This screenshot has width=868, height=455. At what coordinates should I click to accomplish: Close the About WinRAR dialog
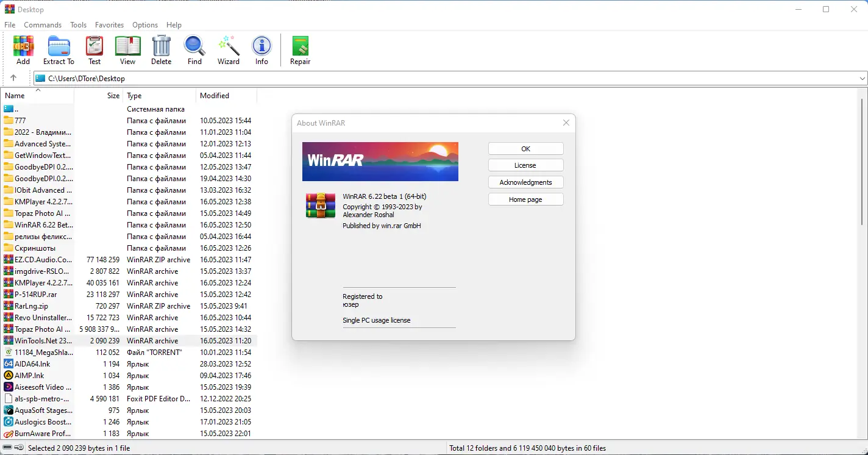(566, 123)
